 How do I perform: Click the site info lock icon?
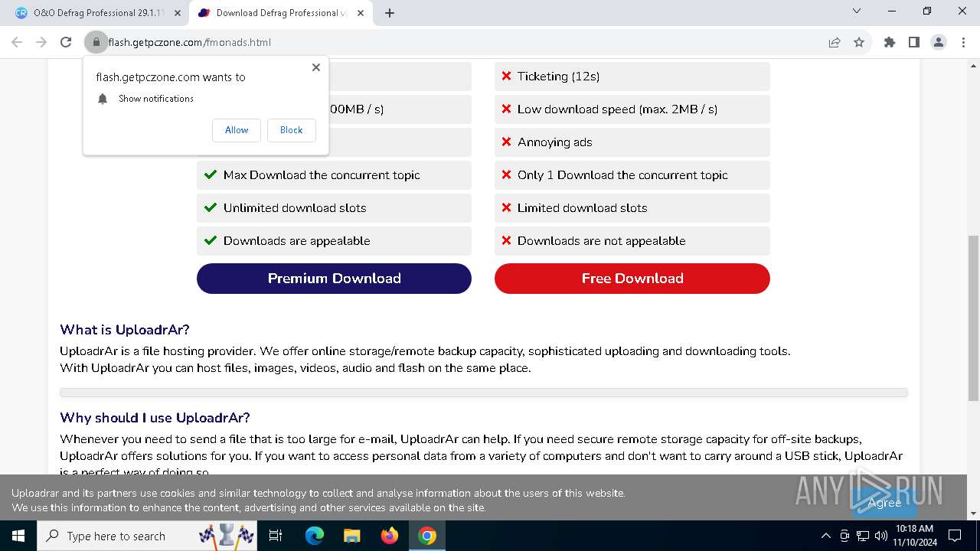point(96,42)
